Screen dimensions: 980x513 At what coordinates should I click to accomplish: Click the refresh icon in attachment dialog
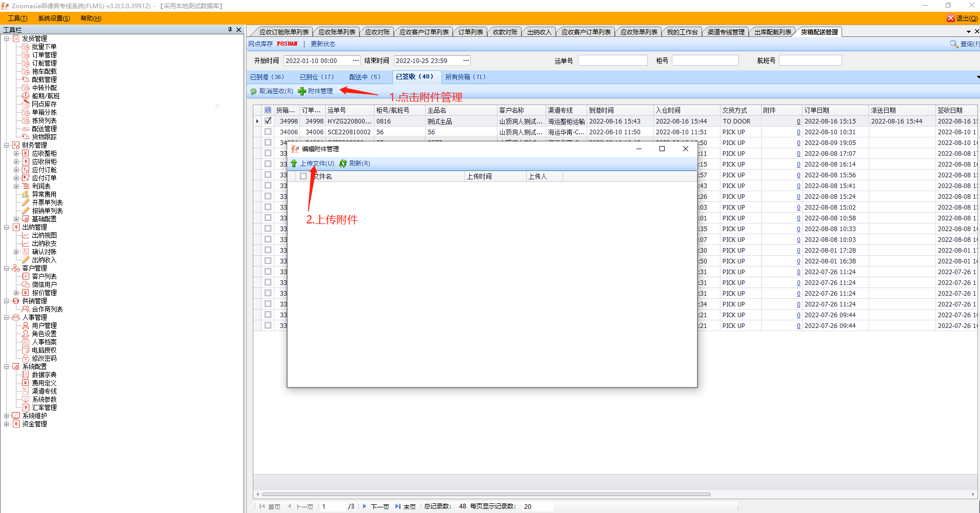343,163
